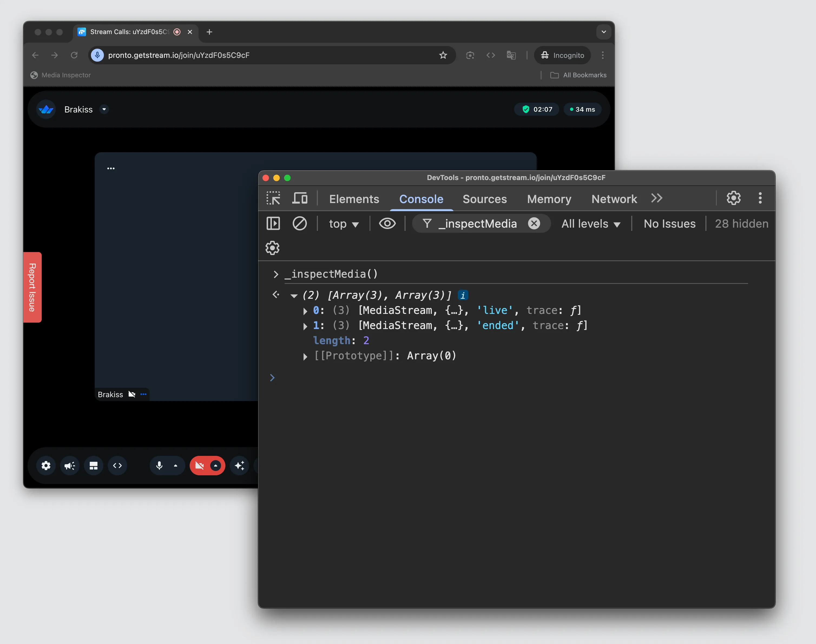Click in the browser address bar
Image resolution: width=816 pixels, height=644 pixels.
click(x=264, y=55)
